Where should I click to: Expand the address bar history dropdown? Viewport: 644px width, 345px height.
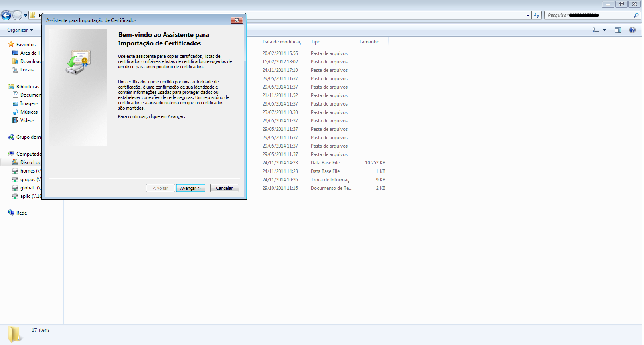pyautogui.click(x=527, y=16)
